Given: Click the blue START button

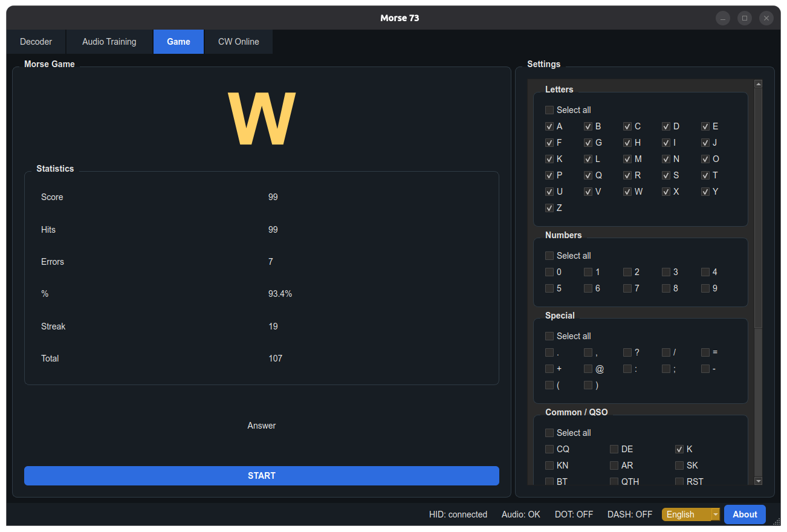Looking at the screenshot, I should (x=262, y=476).
